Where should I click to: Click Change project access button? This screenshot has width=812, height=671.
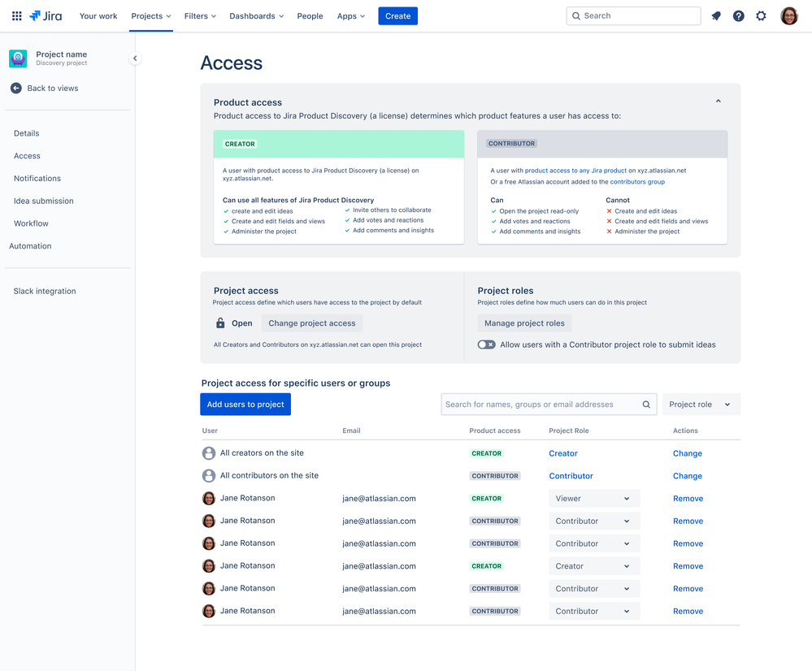[x=312, y=323]
